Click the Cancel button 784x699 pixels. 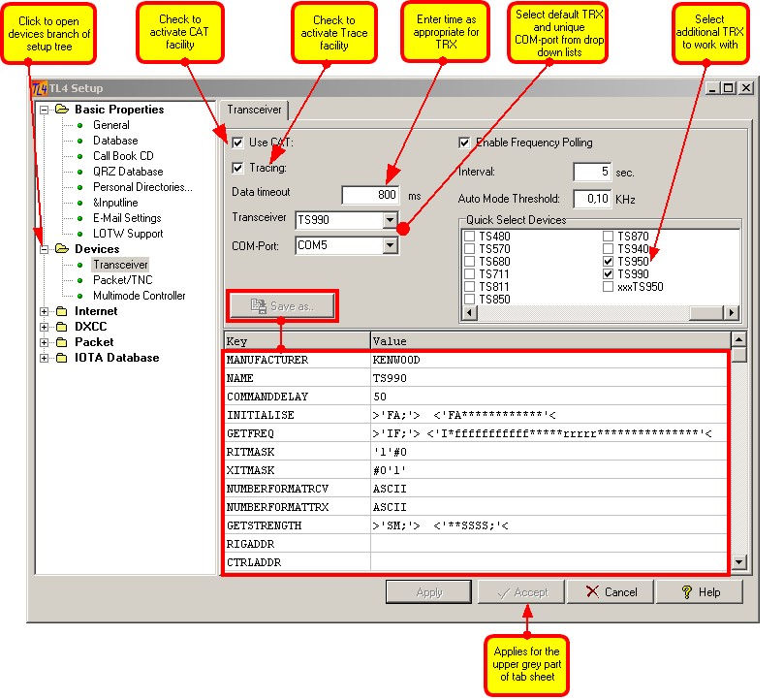click(x=611, y=592)
